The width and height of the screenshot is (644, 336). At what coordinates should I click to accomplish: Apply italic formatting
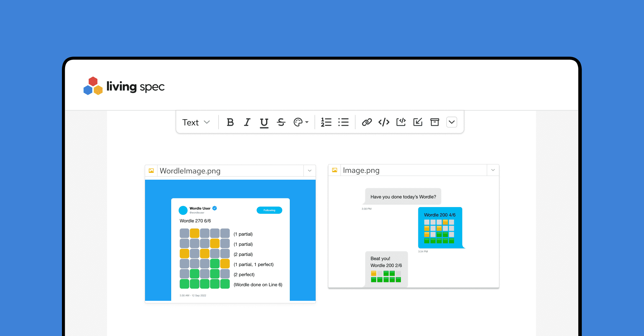[x=247, y=122]
